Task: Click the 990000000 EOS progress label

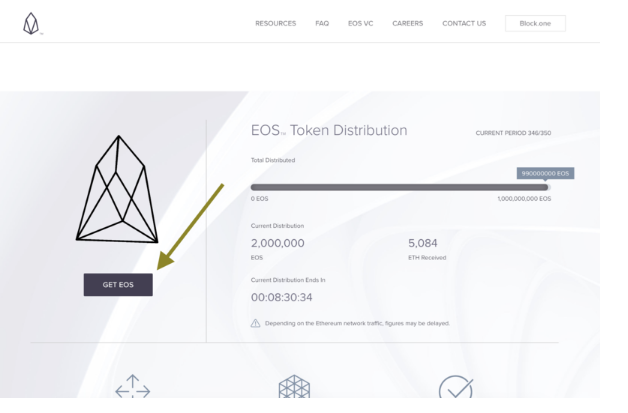Action: [x=545, y=173]
